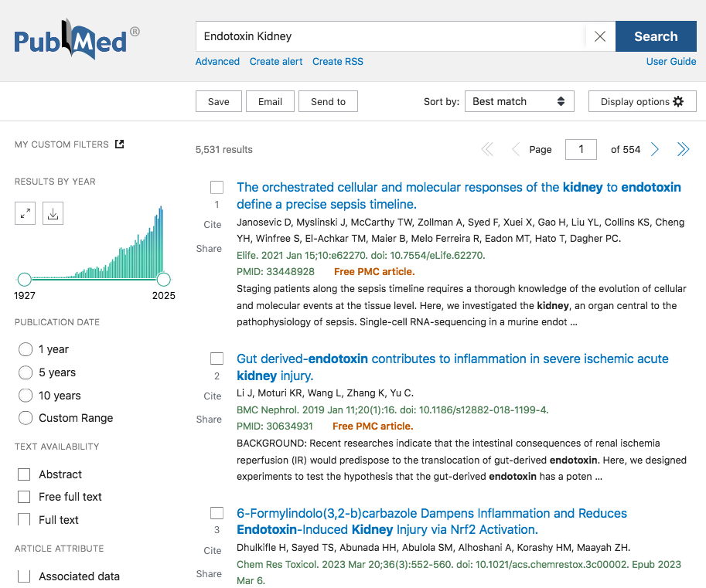Check the Associated data filter
This screenshot has width=706, height=588.
pyautogui.click(x=24, y=576)
